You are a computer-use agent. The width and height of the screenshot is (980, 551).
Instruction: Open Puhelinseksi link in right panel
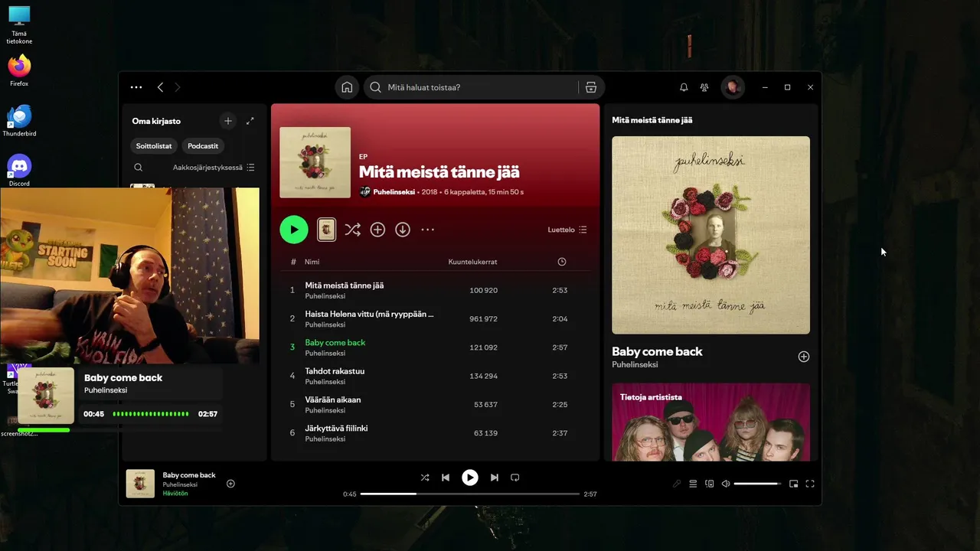[x=635, y=365]
